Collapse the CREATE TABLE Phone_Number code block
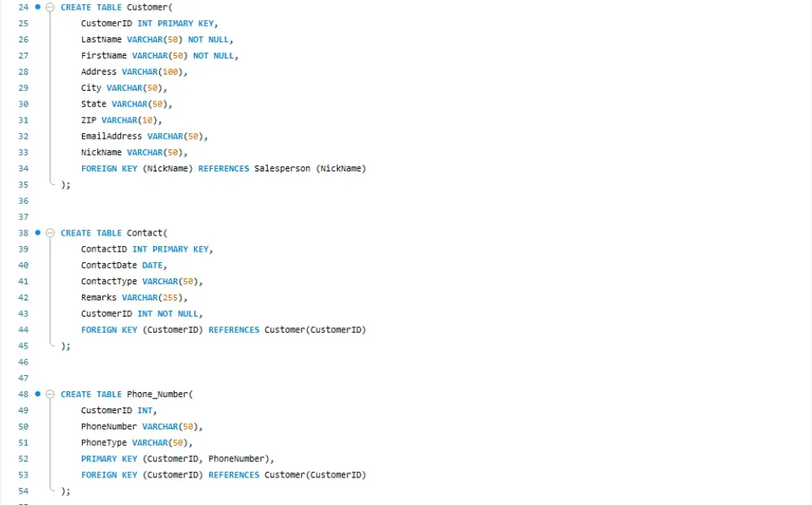812x505 pixels. (x=50, y=394)
